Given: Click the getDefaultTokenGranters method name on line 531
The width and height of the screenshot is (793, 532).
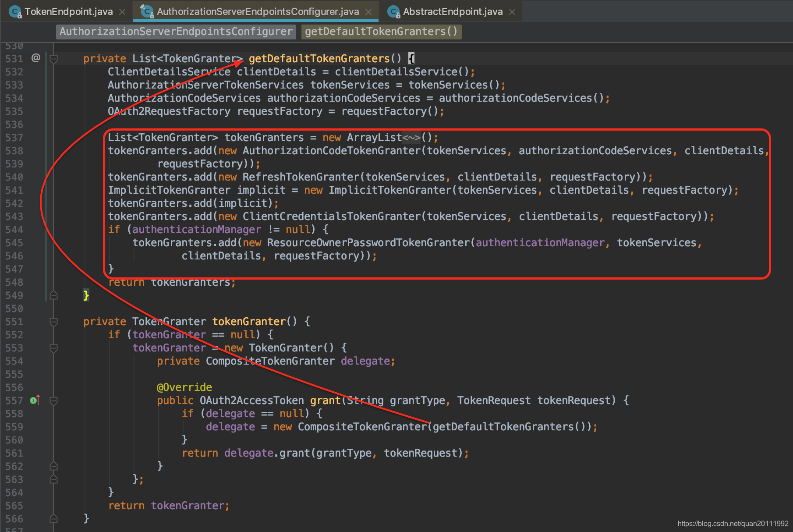Looking at the screenshot, I should 319,59.
